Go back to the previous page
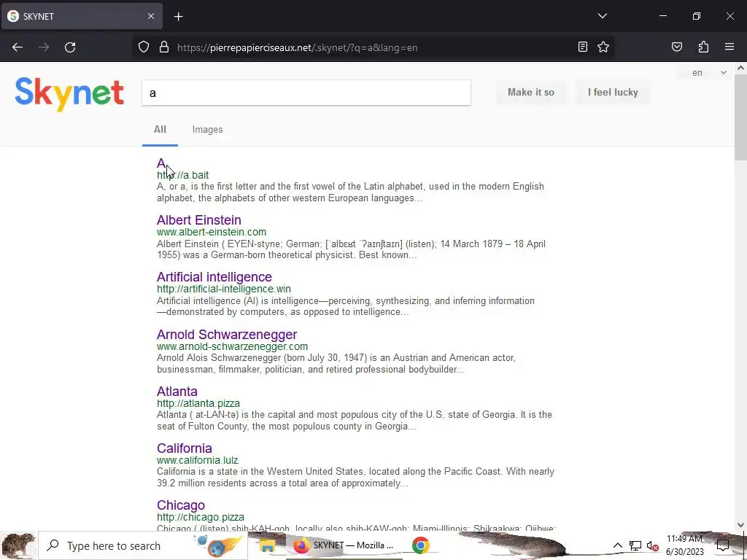 (x=18, y=47)
